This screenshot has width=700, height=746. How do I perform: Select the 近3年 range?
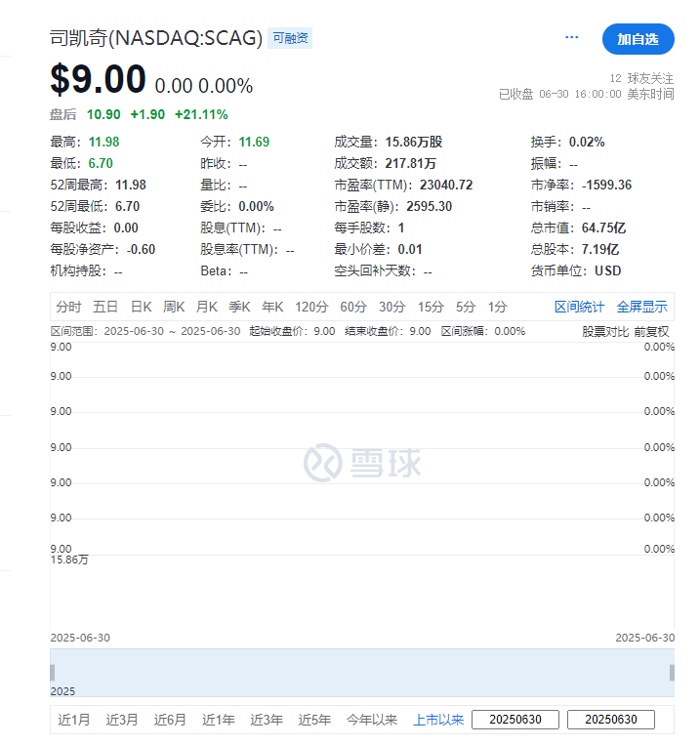point(267,720)
